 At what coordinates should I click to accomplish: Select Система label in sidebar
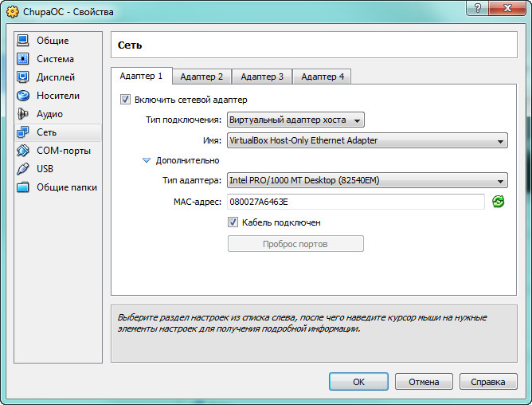click(55, 59)
